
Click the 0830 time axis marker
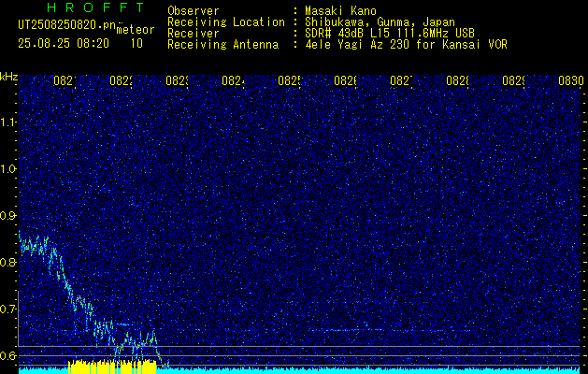[571, 80]
